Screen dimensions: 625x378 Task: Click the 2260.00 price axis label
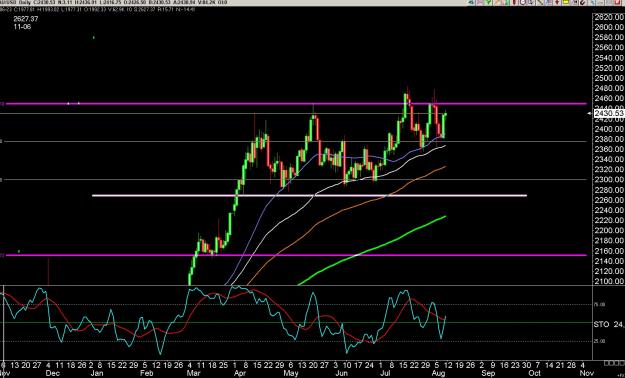coord(609,200)
